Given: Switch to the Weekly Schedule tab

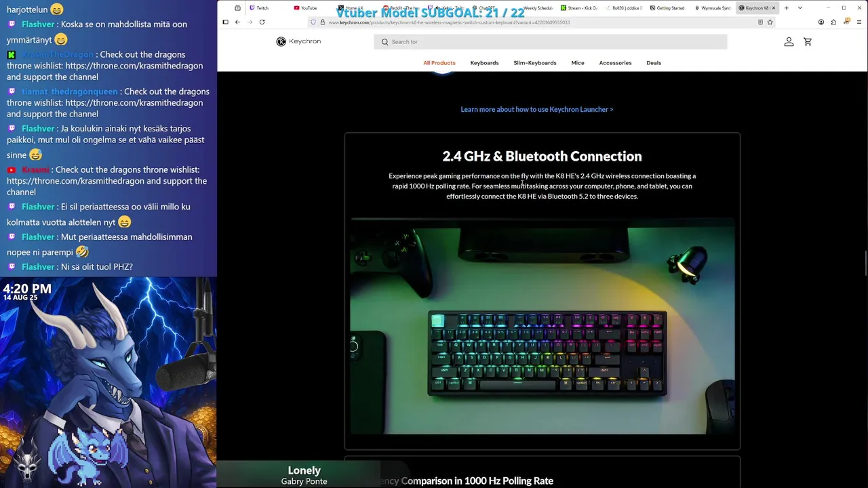Looking at the screenshot, I should 538,8.
